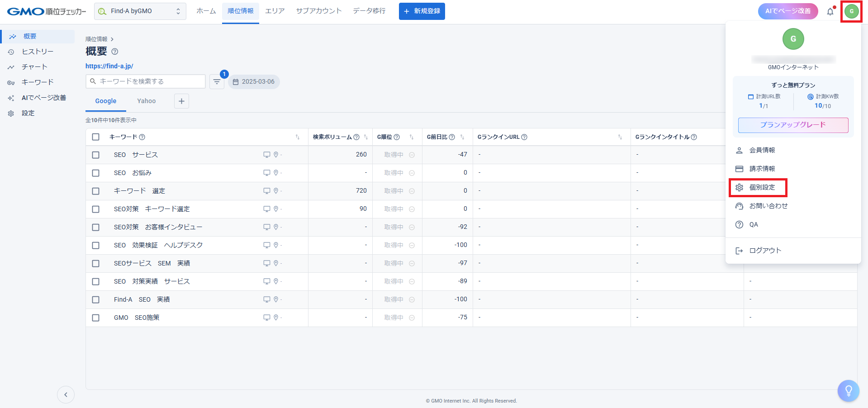Click the 新規登録 button
Image resolution: width=868 pixels, height=408 pixels.
pyautogui.click(x=422, y=11)
